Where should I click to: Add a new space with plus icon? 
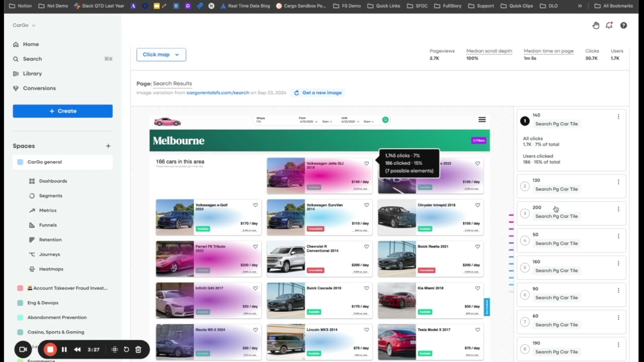click(x=108, y=146)
